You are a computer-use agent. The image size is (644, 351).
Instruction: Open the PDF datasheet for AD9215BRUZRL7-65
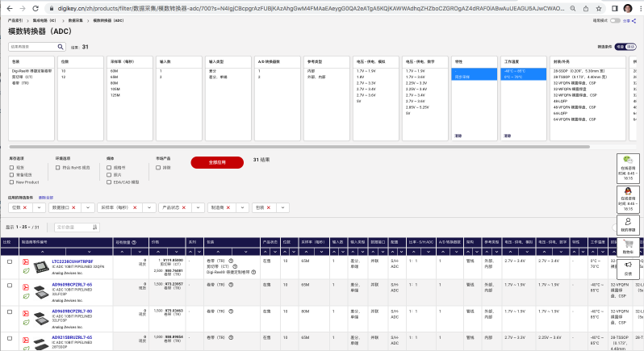[26, 340]
